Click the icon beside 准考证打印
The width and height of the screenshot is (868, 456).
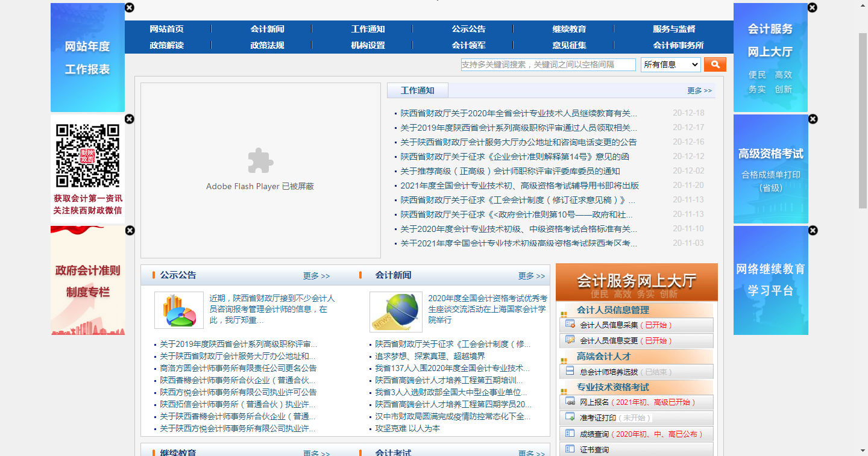click(x=570, y=417)
